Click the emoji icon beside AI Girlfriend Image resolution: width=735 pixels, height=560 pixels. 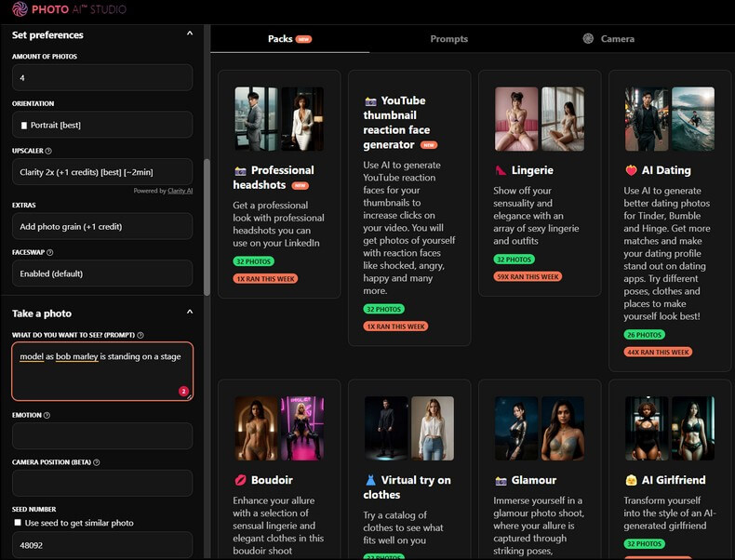point(631,480)
